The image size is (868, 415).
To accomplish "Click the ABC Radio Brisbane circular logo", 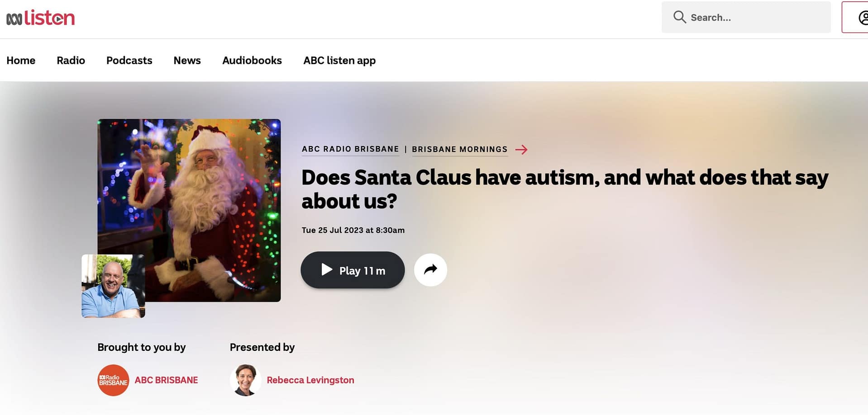I will point(113,380).
